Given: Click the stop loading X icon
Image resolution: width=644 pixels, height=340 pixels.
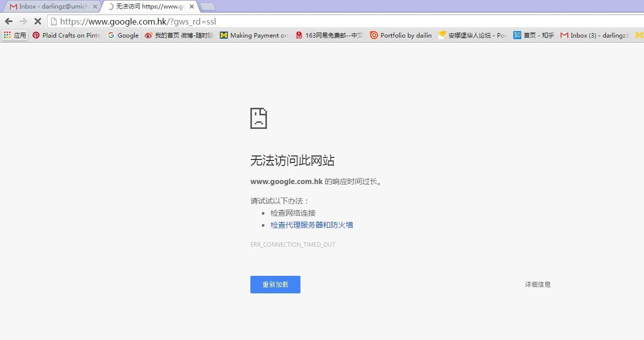Looking at the screenshot, I should 38,21.
